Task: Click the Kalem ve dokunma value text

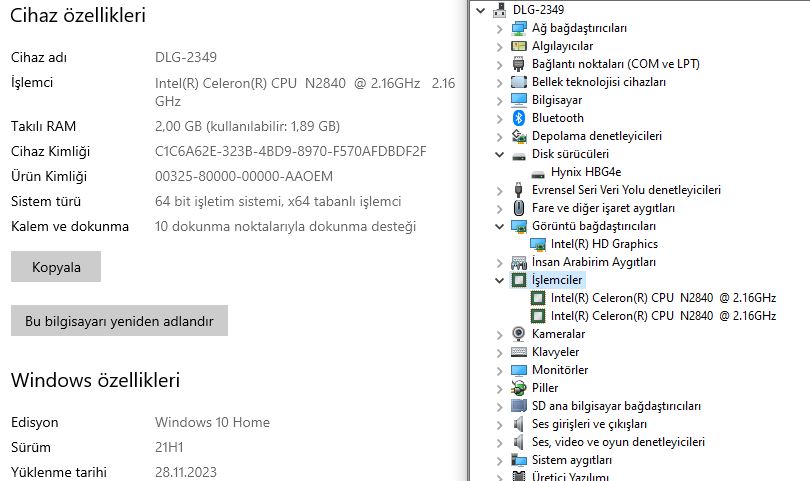Action: click(286, 226)
